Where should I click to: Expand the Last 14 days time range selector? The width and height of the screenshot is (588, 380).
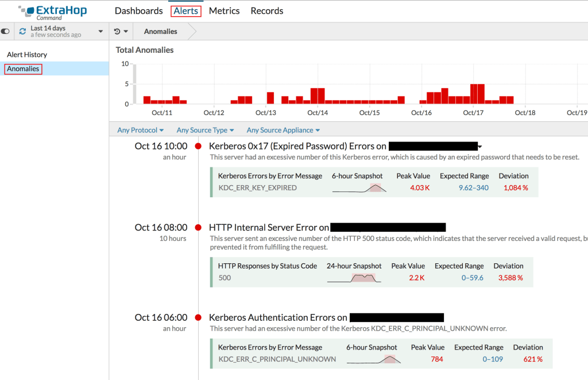62,30
